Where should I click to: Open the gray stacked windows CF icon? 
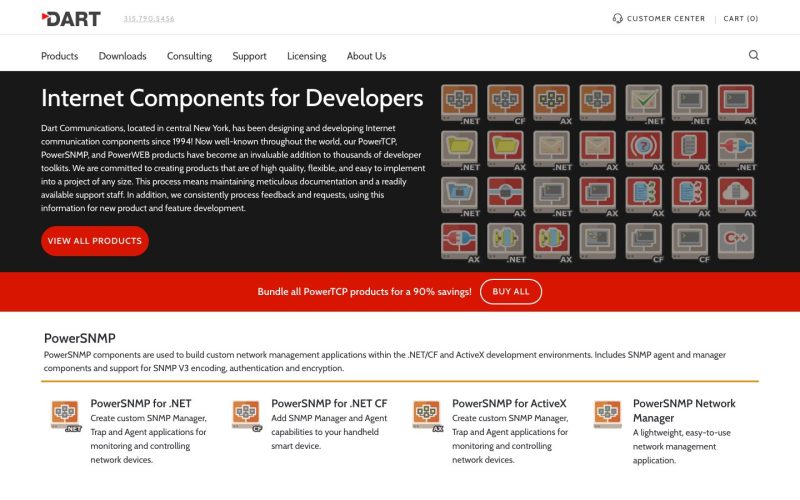pos(644,241)
